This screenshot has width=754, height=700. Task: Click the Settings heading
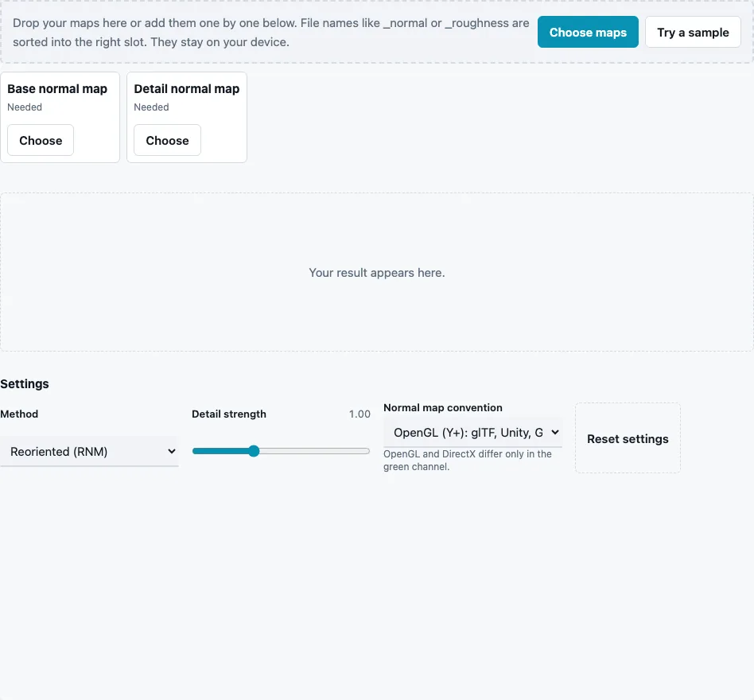25,383
